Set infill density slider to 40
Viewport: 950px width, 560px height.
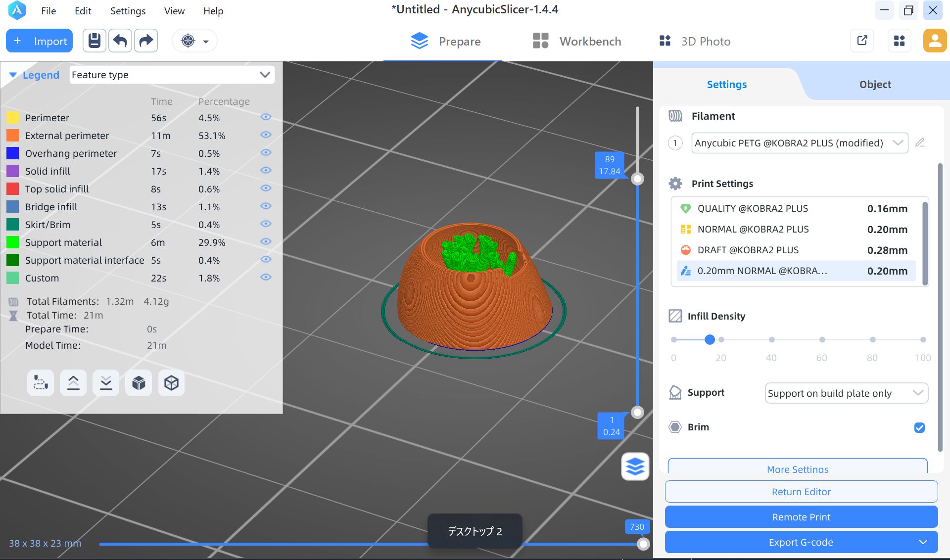771,340
